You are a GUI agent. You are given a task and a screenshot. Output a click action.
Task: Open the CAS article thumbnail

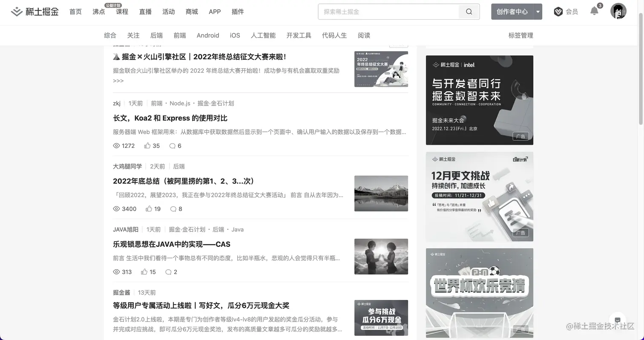(381, 256)
